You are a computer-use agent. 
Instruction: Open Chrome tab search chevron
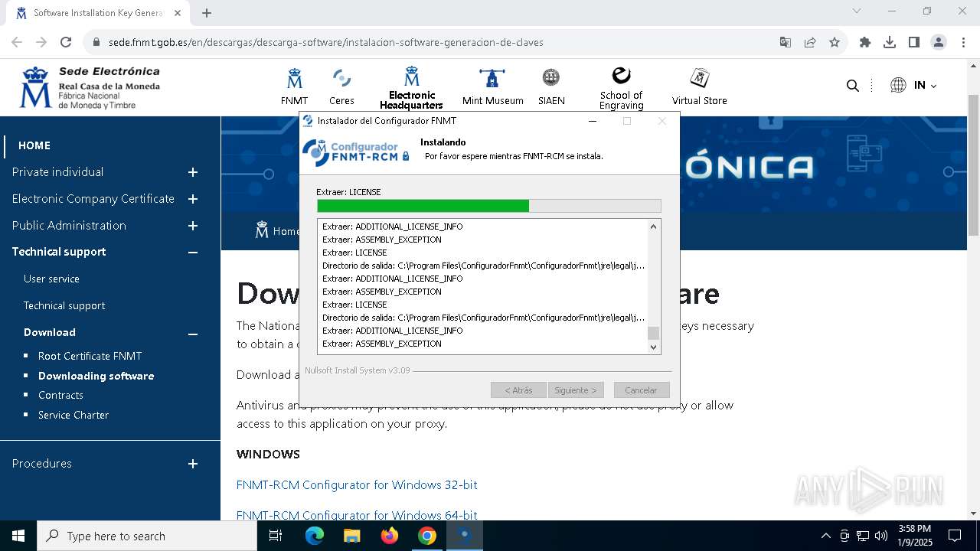tap(857, 11)
